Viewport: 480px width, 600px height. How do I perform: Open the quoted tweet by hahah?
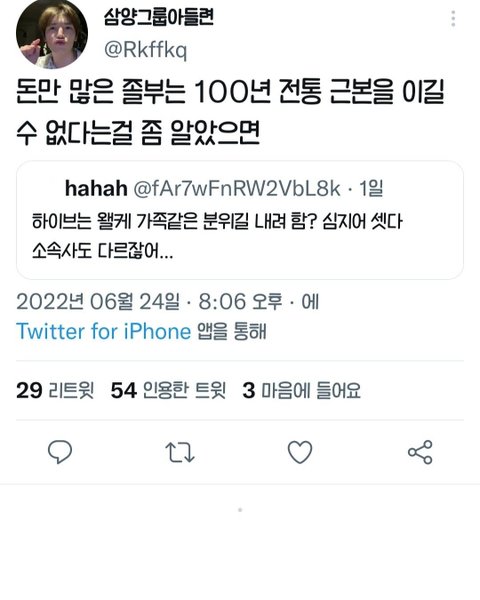tap(240, 220)
